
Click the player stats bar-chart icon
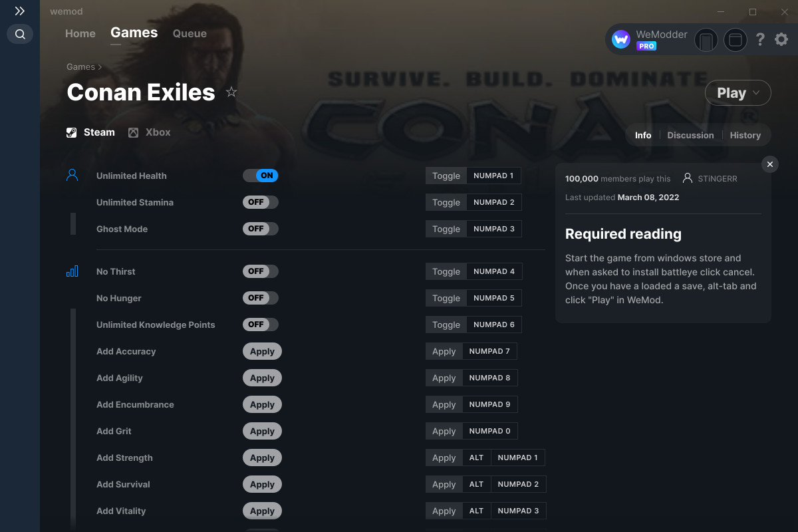72,271
